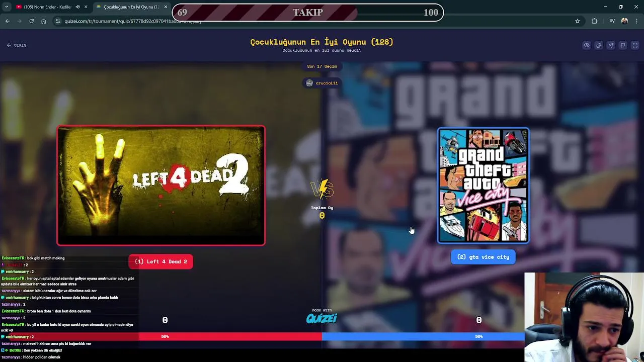Close the Norm Ender YouTube tab
The image size is (644, 362).
click(x=86, y=7)
